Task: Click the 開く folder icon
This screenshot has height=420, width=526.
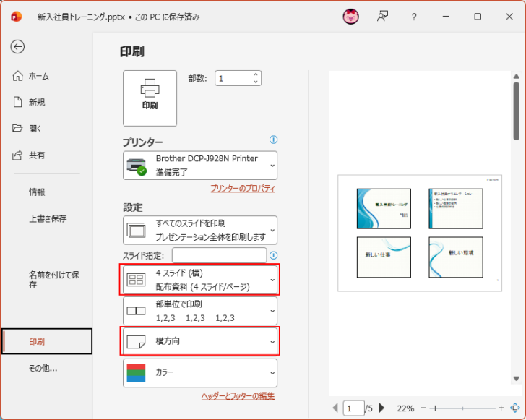Action: coord(17,128)
